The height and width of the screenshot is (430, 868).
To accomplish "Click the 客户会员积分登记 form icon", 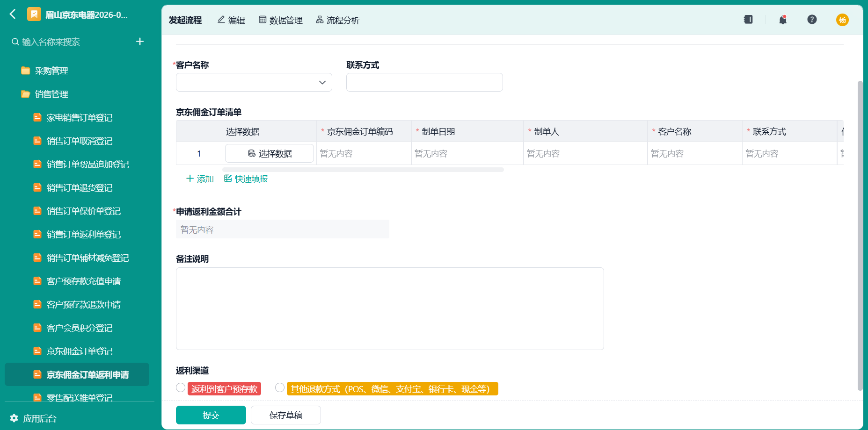I will (37, 328).
